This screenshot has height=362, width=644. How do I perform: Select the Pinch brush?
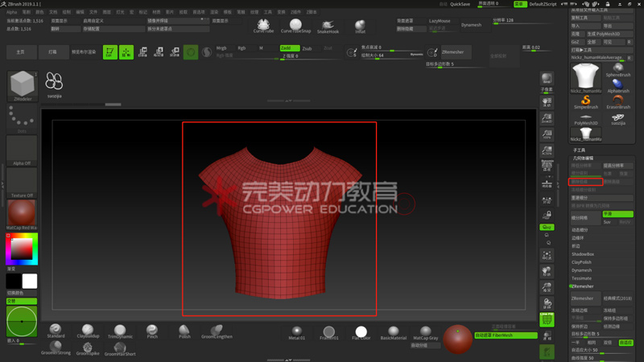[x=152, y=331]
